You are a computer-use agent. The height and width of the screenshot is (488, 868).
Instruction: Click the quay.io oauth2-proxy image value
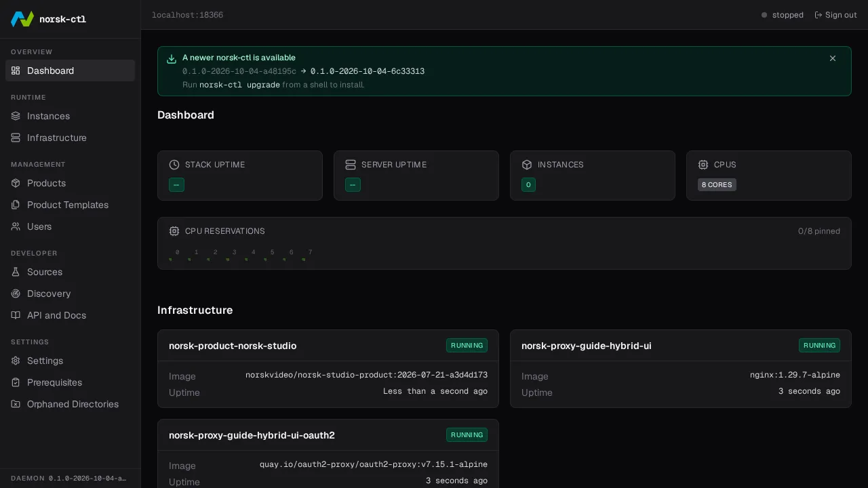pos(374,464)
